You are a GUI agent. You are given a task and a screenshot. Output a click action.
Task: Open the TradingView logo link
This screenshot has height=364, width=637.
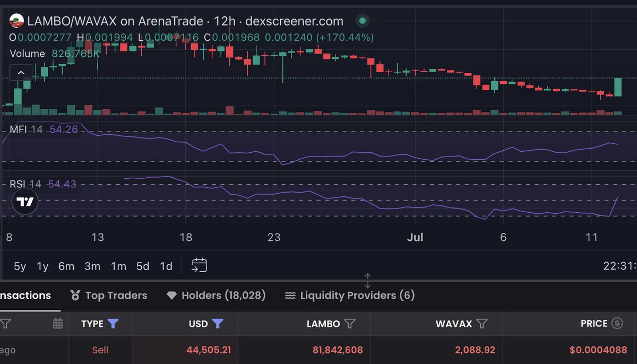(24, 202)
